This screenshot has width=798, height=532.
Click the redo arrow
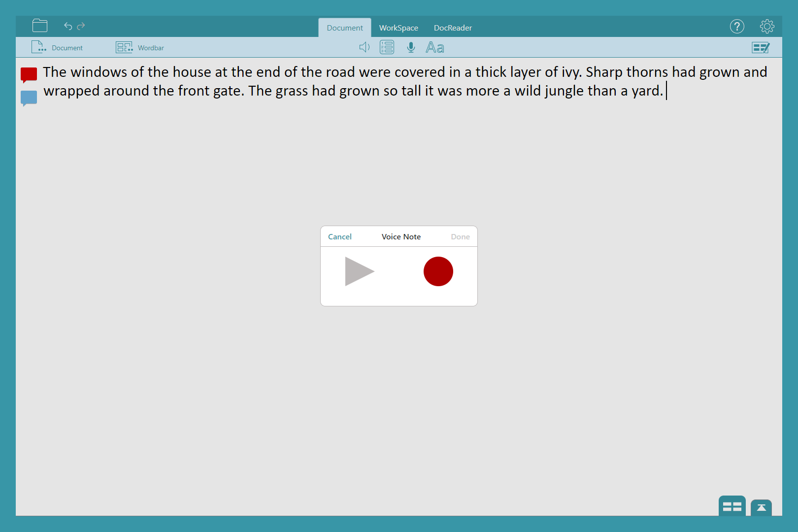click(81, 26)
